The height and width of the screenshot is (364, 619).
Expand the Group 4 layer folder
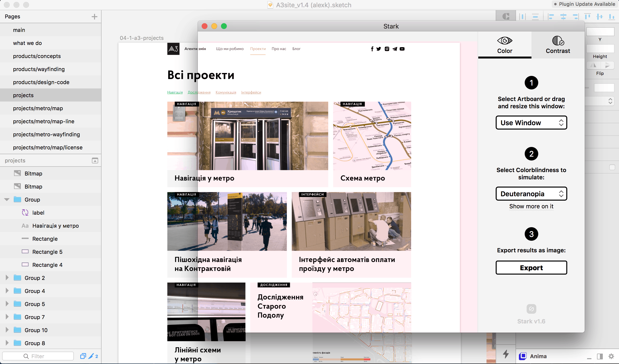[7, 291]
